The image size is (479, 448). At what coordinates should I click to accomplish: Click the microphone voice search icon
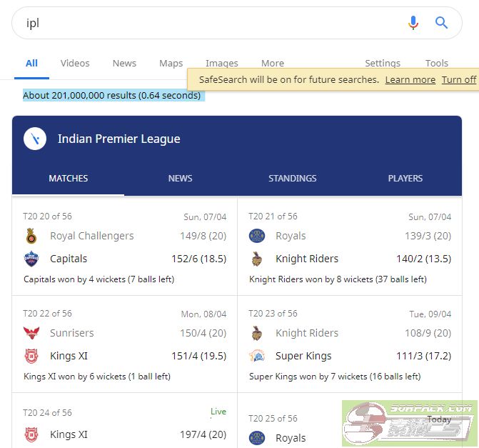(x=413, y=23)
